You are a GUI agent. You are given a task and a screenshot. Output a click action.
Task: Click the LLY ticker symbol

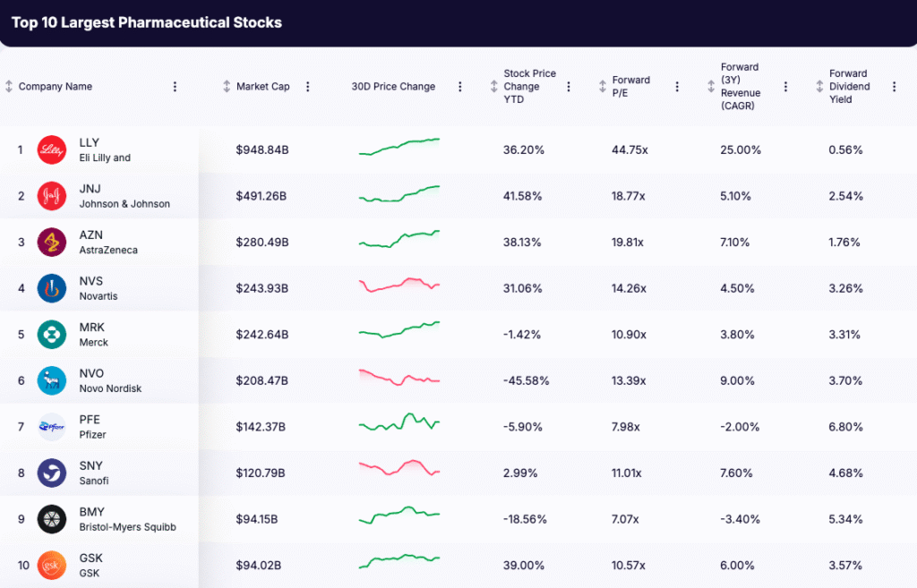click(x=90, y=143)
